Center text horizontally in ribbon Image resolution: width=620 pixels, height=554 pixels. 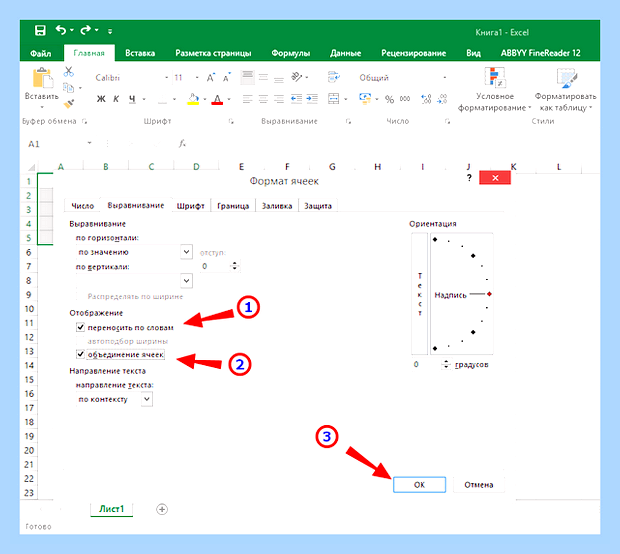[263, 98]
